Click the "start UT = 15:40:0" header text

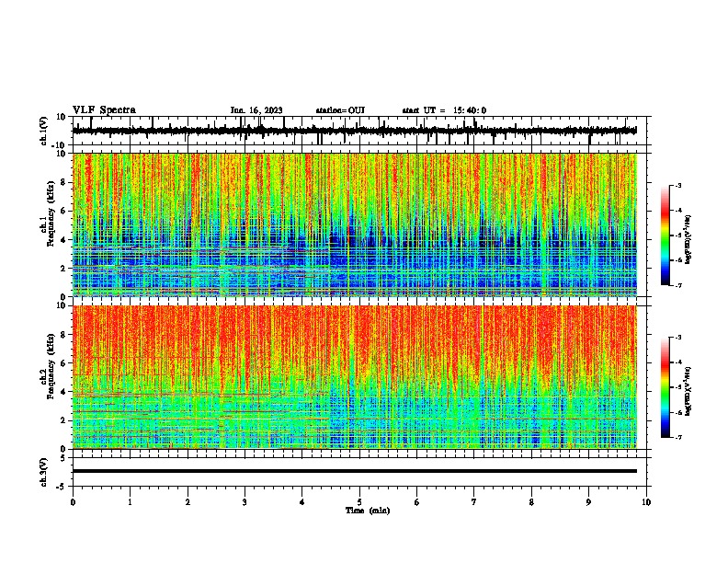click(444, 110)
